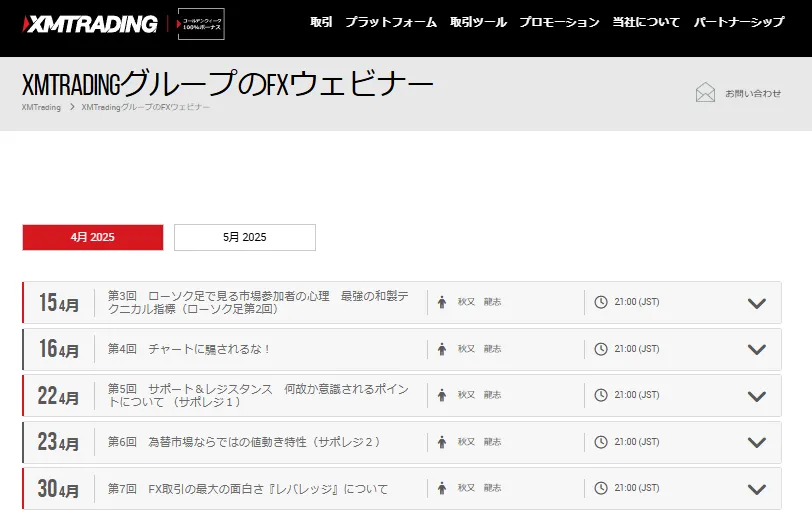Image resolution: width=812 pixels, height=531 pixels.
Task: Click the XMTRADING logo
Action: pos(90,24)
